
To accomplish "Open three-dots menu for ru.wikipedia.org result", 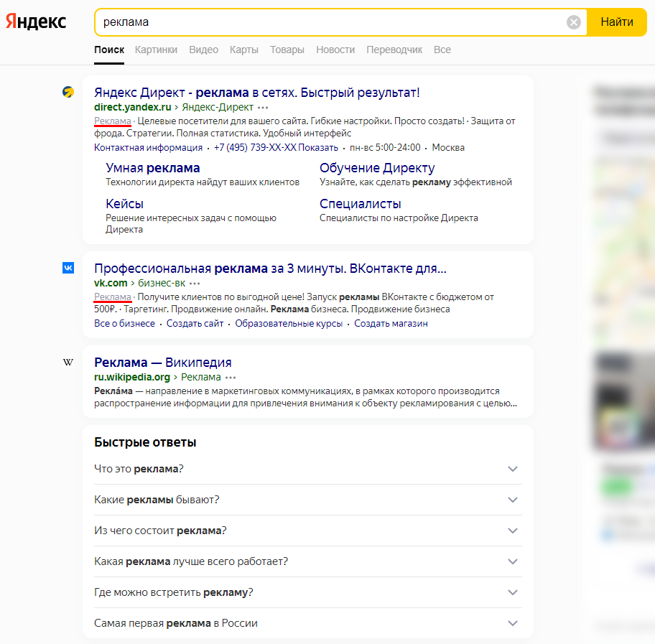I will point(231,378).
